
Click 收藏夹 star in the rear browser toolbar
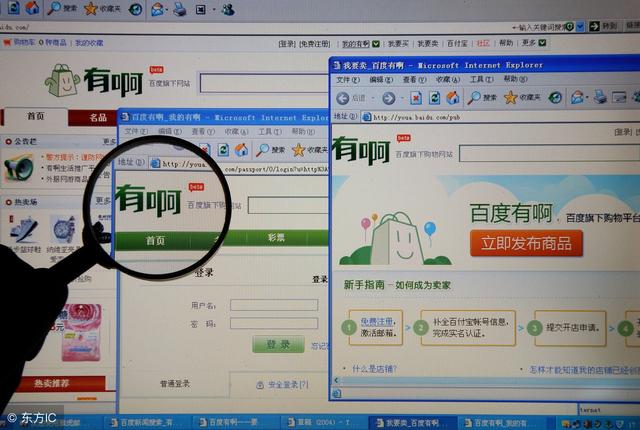point(91,9)
